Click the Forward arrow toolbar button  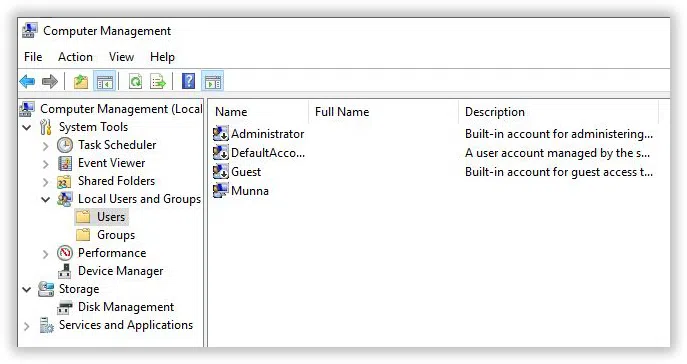tap(50, 81)
